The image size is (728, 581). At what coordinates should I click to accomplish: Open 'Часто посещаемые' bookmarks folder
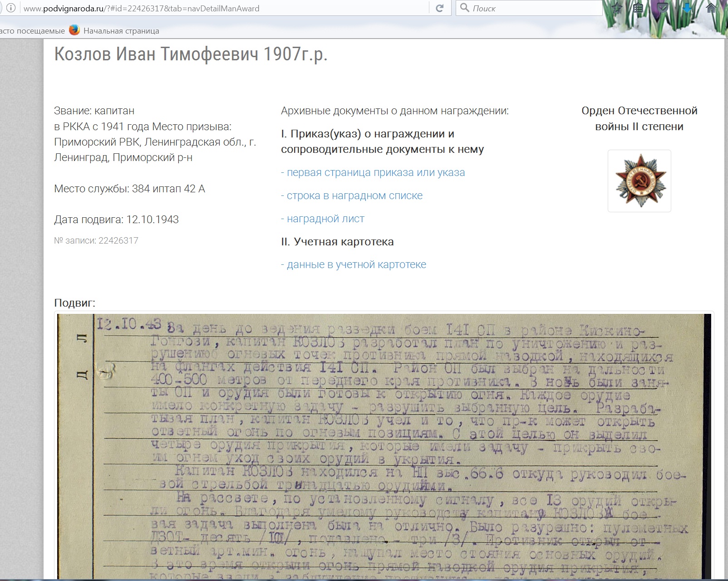(32, 31)
